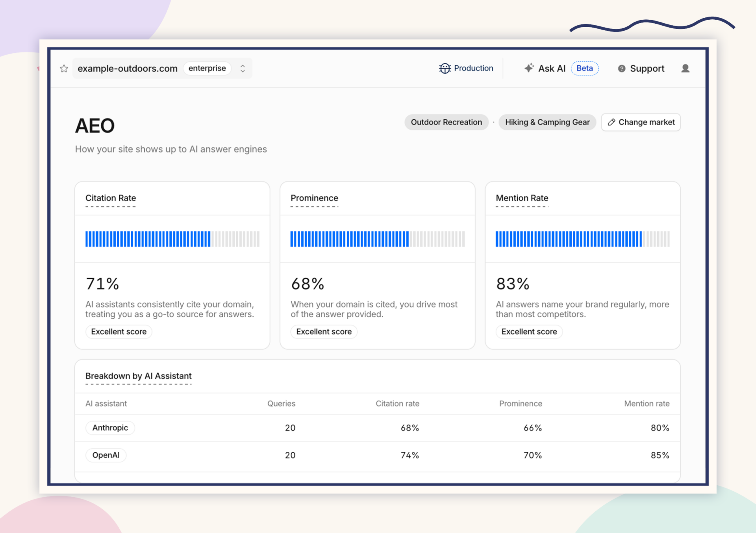Viewport: 756px width, 533px height.
Task: Expand the site switcher chevrons
Action: coord(243,69)
